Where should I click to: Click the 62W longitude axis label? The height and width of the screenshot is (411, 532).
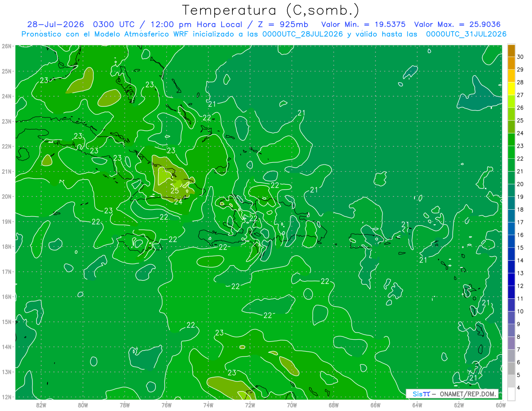click(x=459, y=405)
